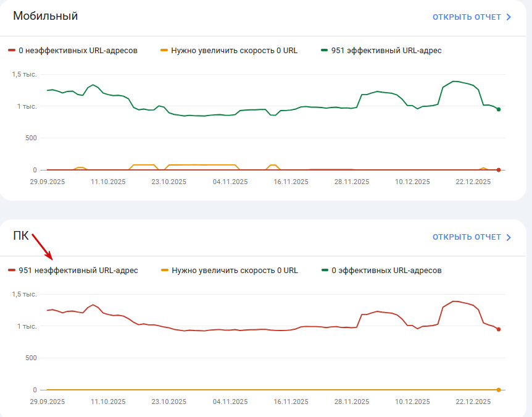The width and height of the screenshot is (532, 417).
Task: Click the chevron arrow in the Мобильный card header
Action: 509,17
